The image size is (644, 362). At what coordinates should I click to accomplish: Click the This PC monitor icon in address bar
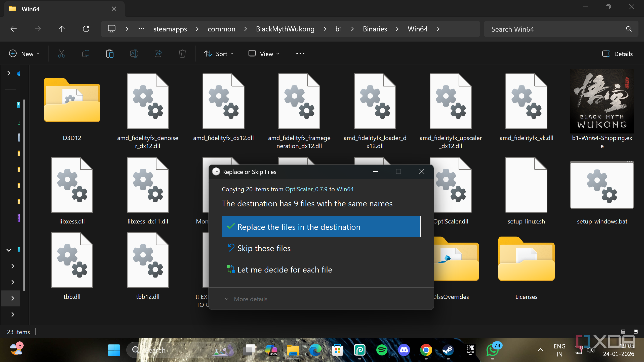tap(112, 29)
